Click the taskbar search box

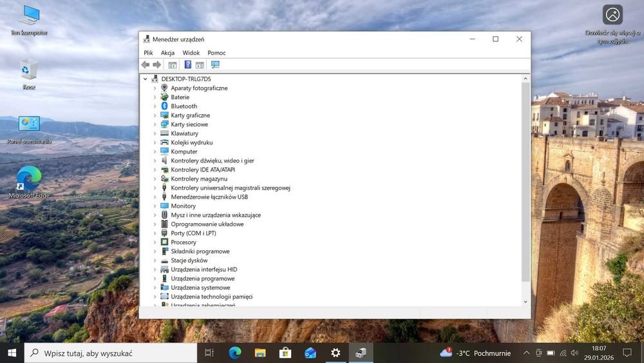click(111, 353)
